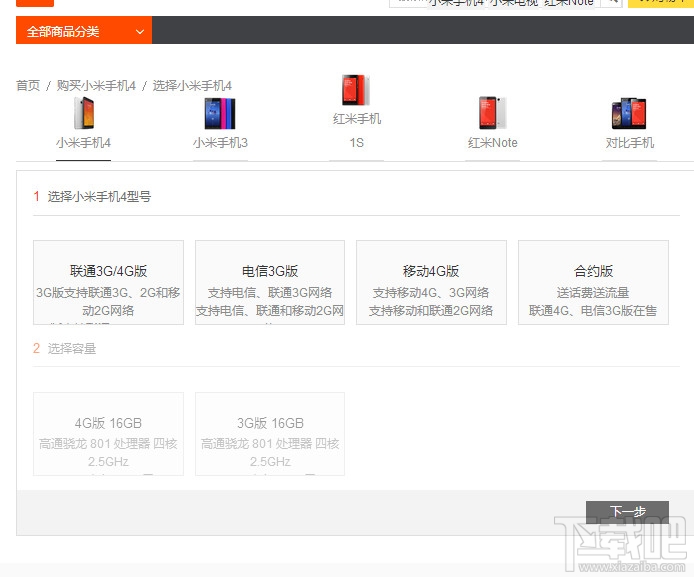
Task: Select the 电信3G版 model option
Action: click(x=270, y=282)
